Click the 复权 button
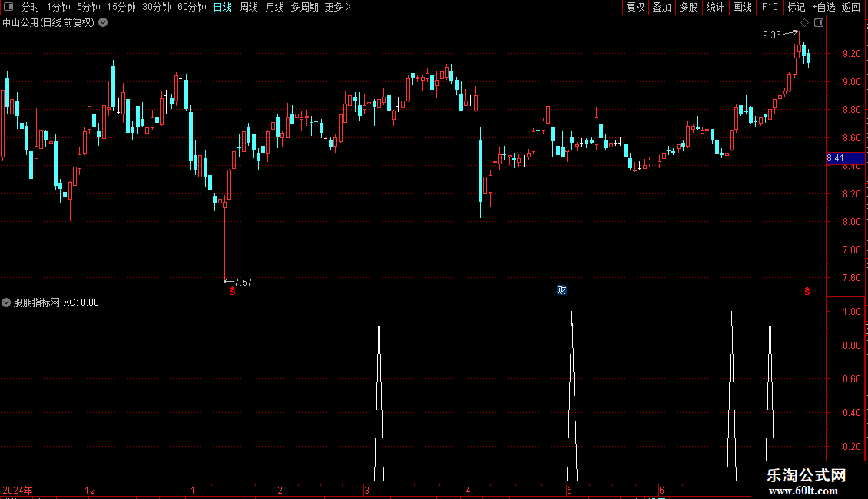868x499 pixels. coord(635,7)
